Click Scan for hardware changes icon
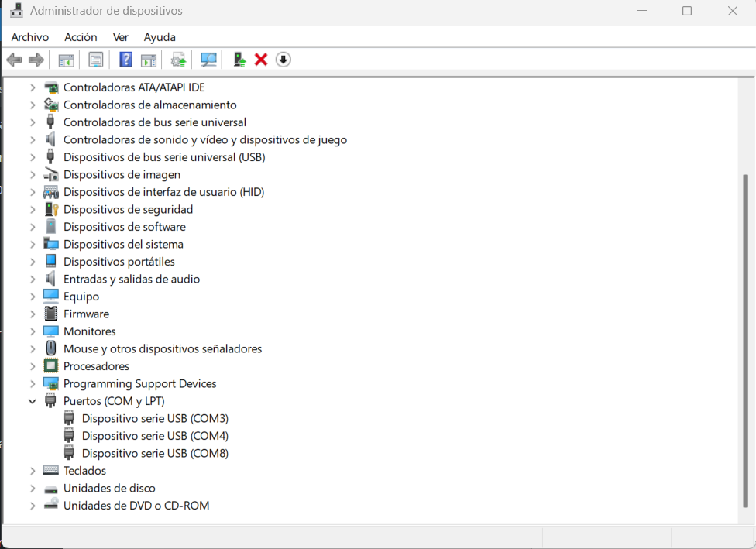This screenshot has width=756, height=549. click(208, 60)
